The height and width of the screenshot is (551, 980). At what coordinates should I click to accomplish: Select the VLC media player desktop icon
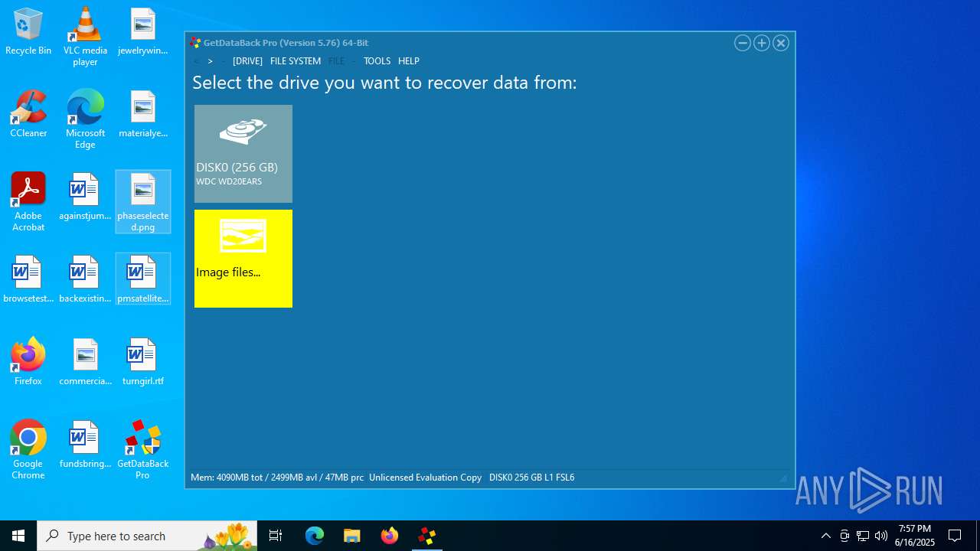(x=85, y=37)
